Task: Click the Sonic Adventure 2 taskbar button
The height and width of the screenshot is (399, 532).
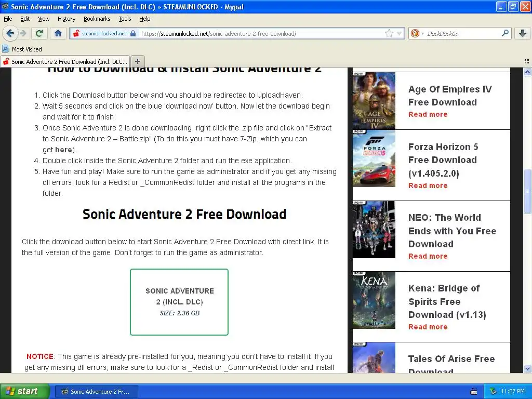Action: tap(96, 392)
